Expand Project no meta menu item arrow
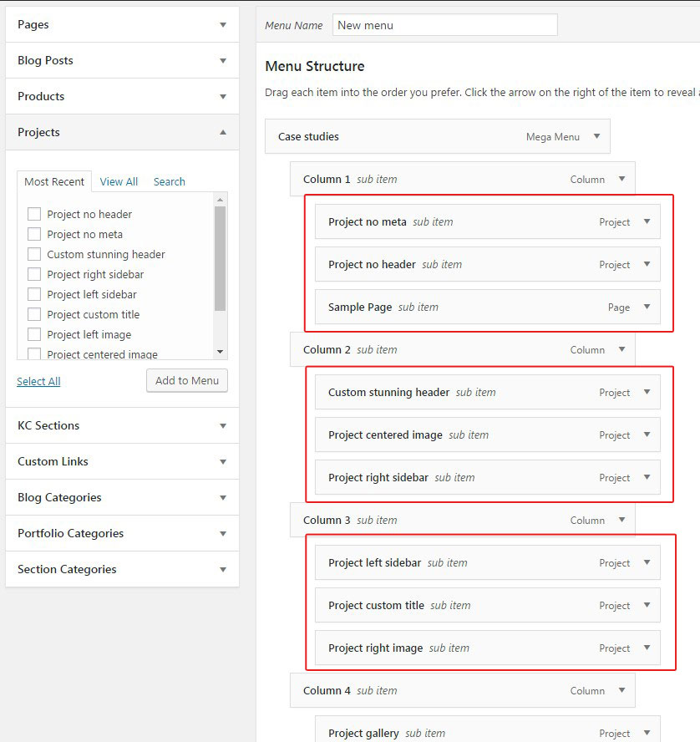The height and width of the screenshot is (742, 700). (647, 221)
